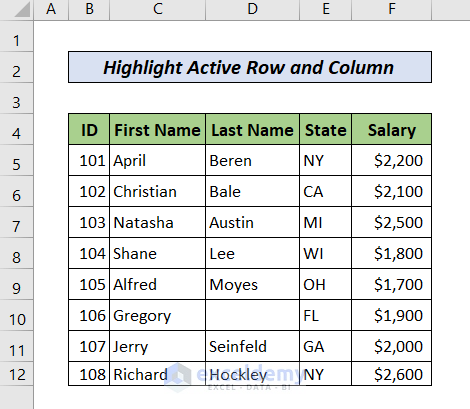Select column E header
Viewport: 470px width, 409px height.
(326, 9)
